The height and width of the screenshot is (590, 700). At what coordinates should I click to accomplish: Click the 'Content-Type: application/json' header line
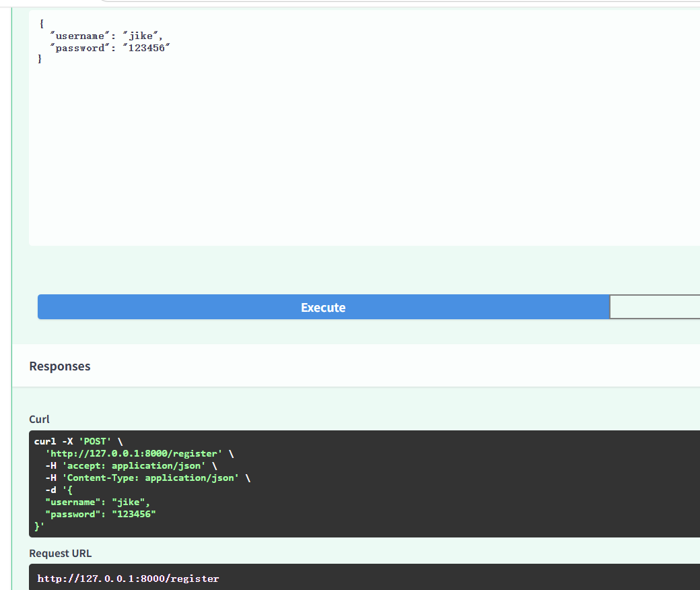pyautogui.click(x=148, y=478)
